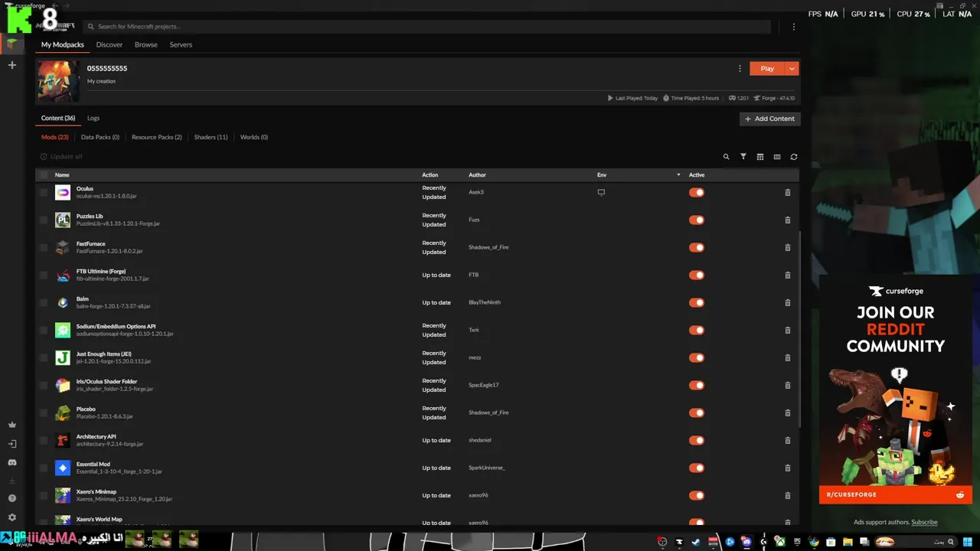Expand the Play button dropdown arrow
The image size is (980, 551).
(792, 69)
